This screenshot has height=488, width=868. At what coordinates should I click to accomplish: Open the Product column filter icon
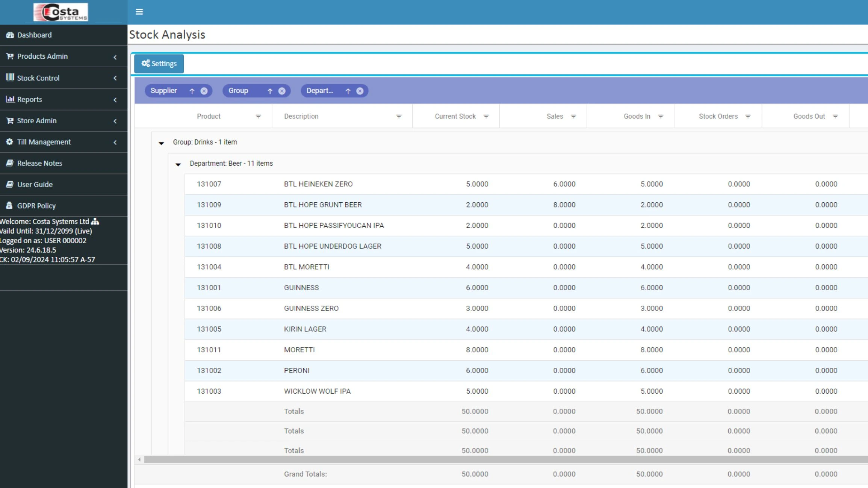pos(258,117)
